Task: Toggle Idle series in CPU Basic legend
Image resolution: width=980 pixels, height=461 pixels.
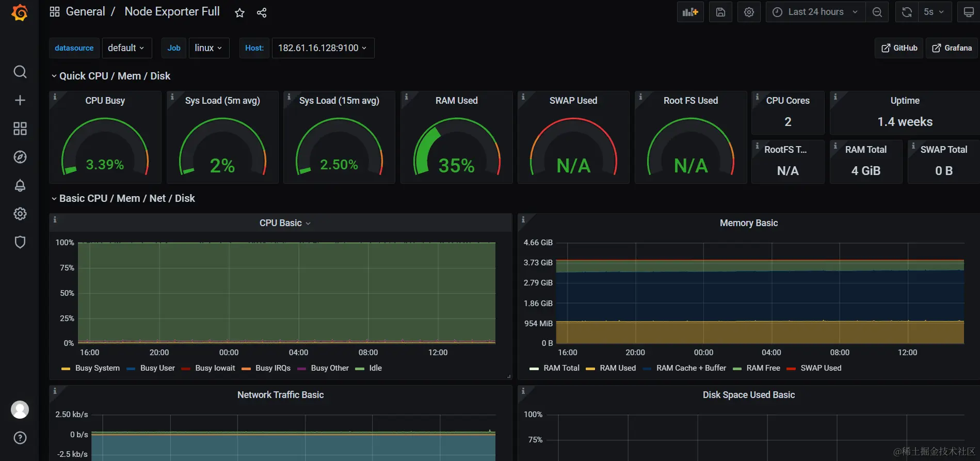Action: [368, 368]
